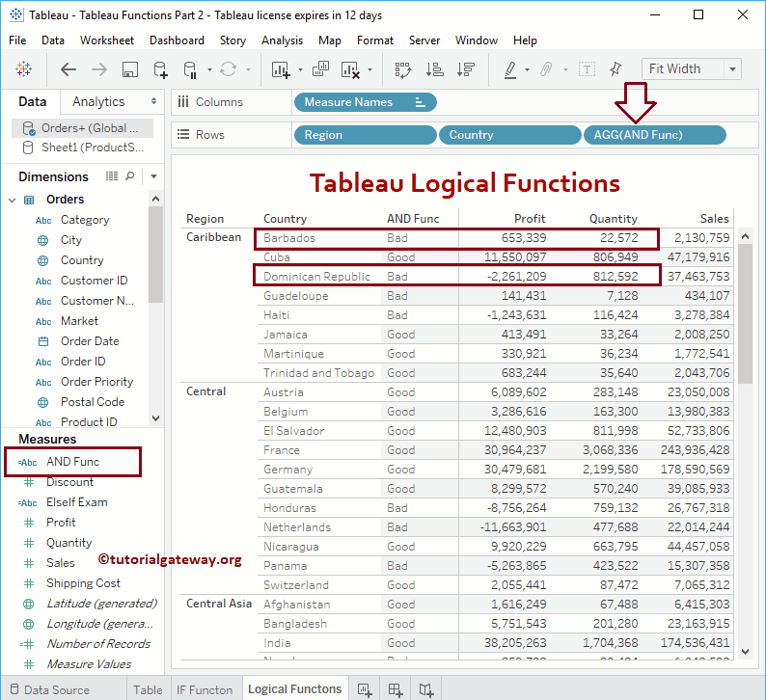Image resolution: width=766 pixels, height=700 pixels.
Task: Click scroll-up arrow of the table view
Action: point(745,237)
